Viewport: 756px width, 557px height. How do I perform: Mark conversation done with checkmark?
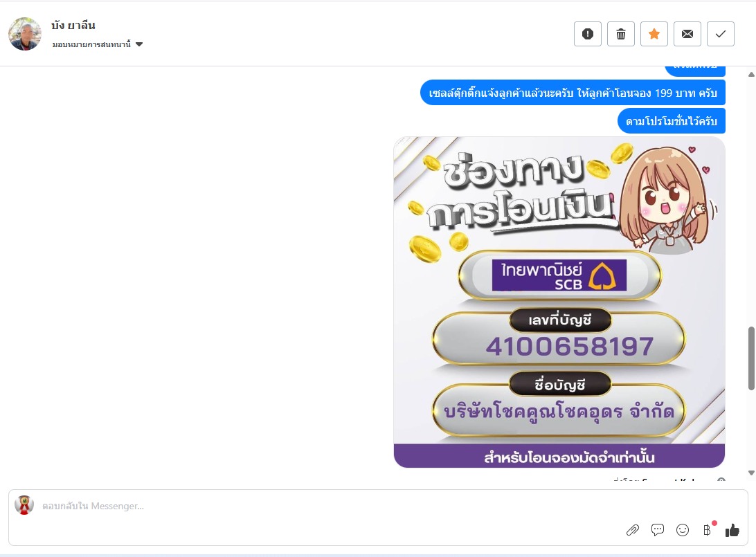pos(720,34)
